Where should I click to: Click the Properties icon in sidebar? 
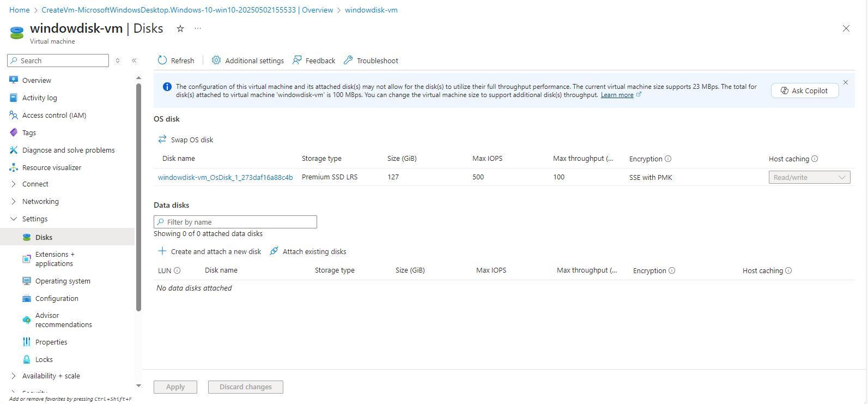[x=27, y=342]
